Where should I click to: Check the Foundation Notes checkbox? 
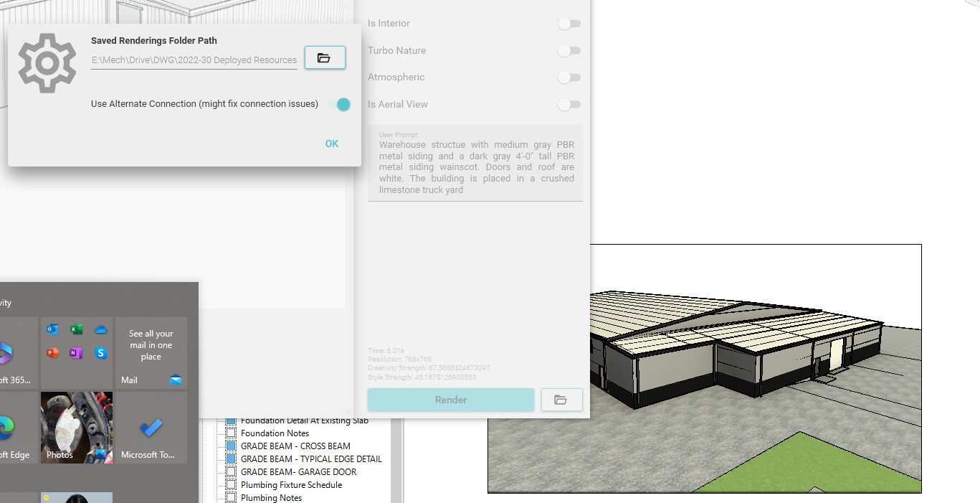pyautogui.click(x=231, y=433)
